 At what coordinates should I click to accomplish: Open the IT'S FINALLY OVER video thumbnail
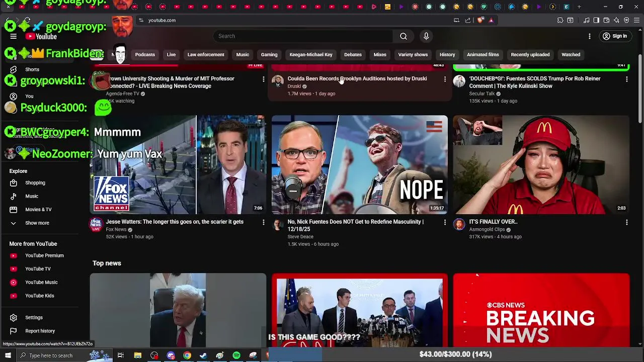click(541, 165)
